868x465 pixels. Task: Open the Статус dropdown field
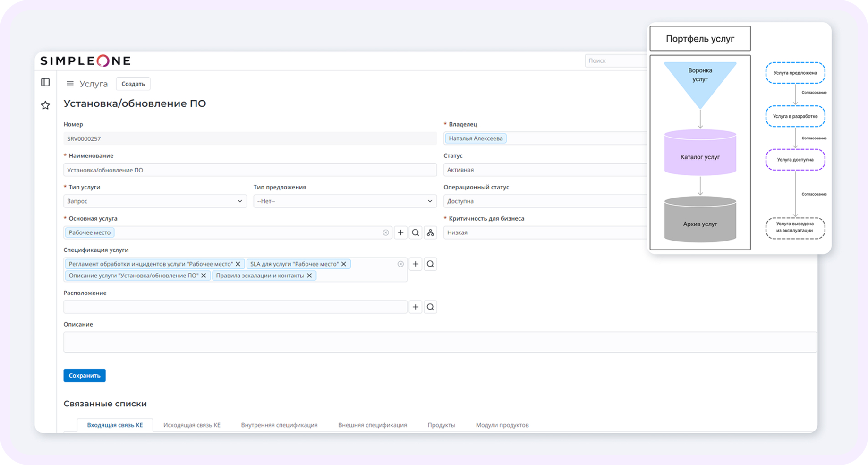click(543, 170)
